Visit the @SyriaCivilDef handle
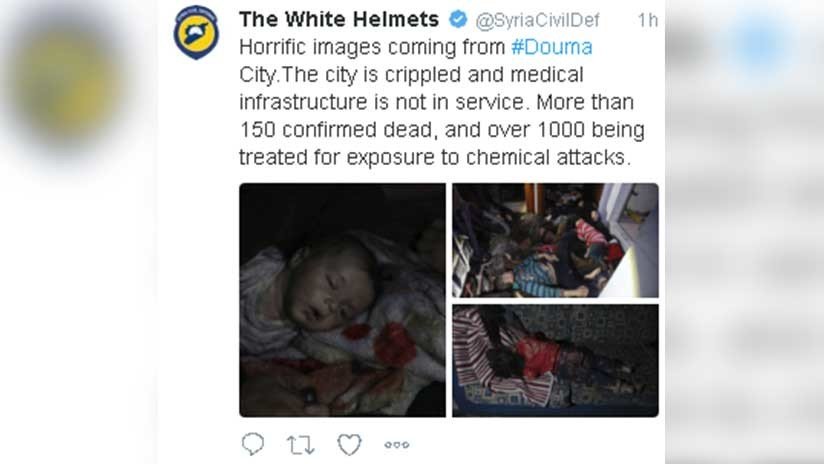This screenshot has width=824, height=464. pyautogui.click(x=537, y=20)
